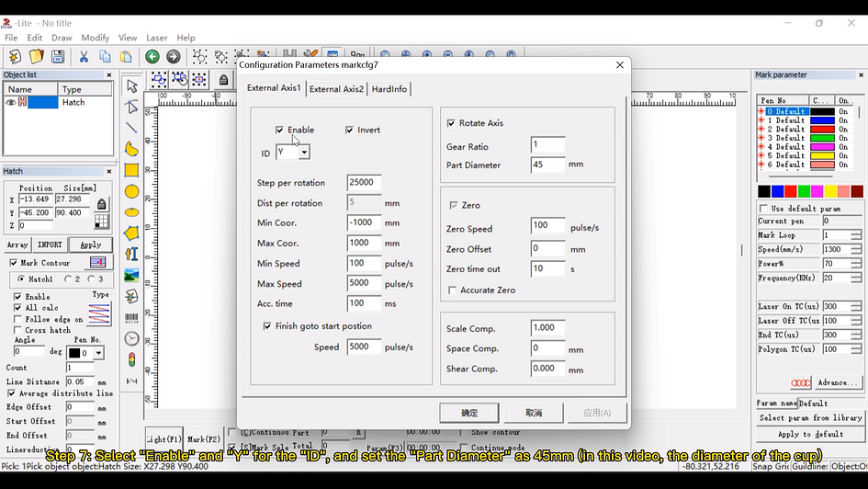868x489 pixels.
Task: Select the Pick arrow tool
Action: pos(131,85)
